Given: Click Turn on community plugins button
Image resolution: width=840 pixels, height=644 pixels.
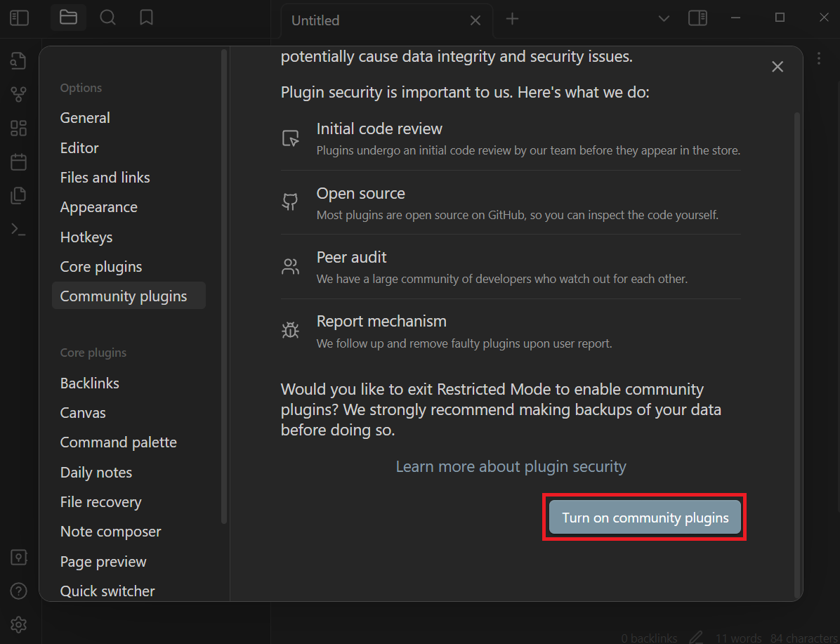Looking at the screenshot, I should pos(645,518).
